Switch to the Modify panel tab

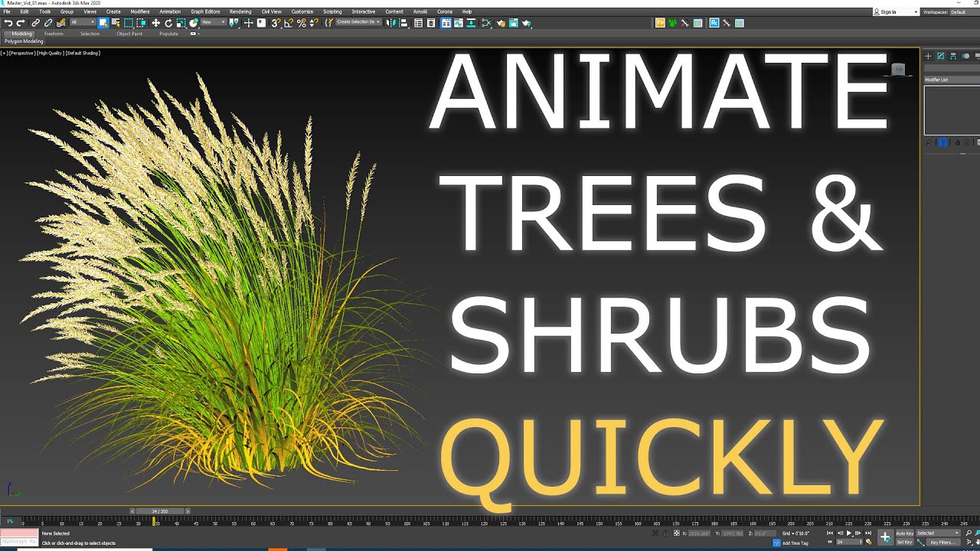pyautogui.click(x=941, y=56)
